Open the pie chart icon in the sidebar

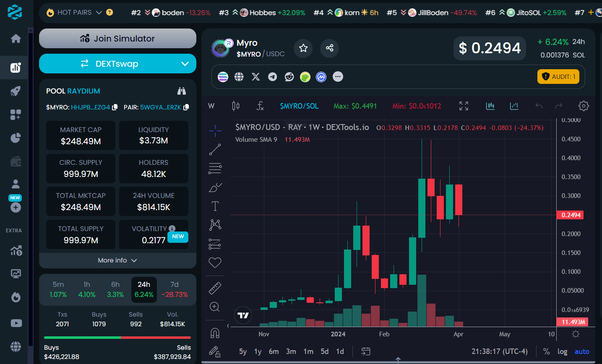pos(16,138)
